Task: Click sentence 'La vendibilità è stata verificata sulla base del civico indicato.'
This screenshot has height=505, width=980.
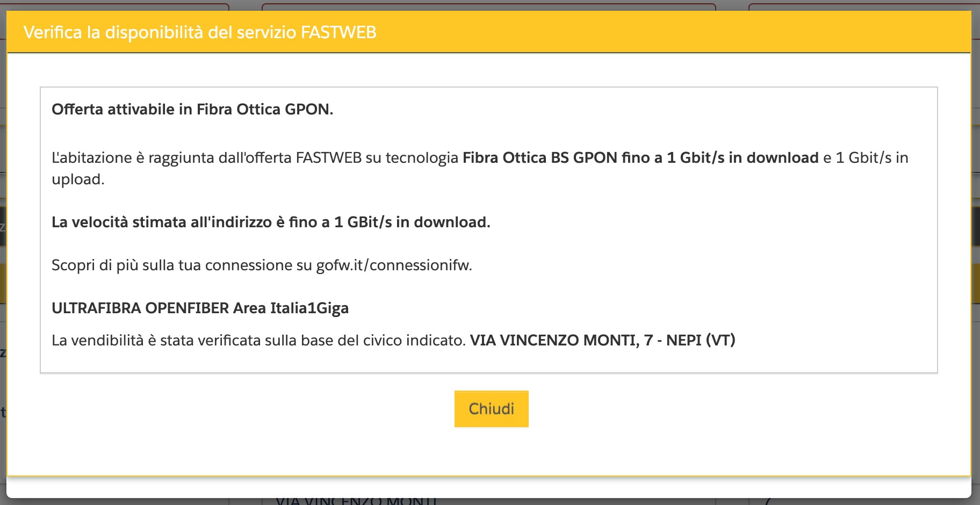Action: pos(258,340)
